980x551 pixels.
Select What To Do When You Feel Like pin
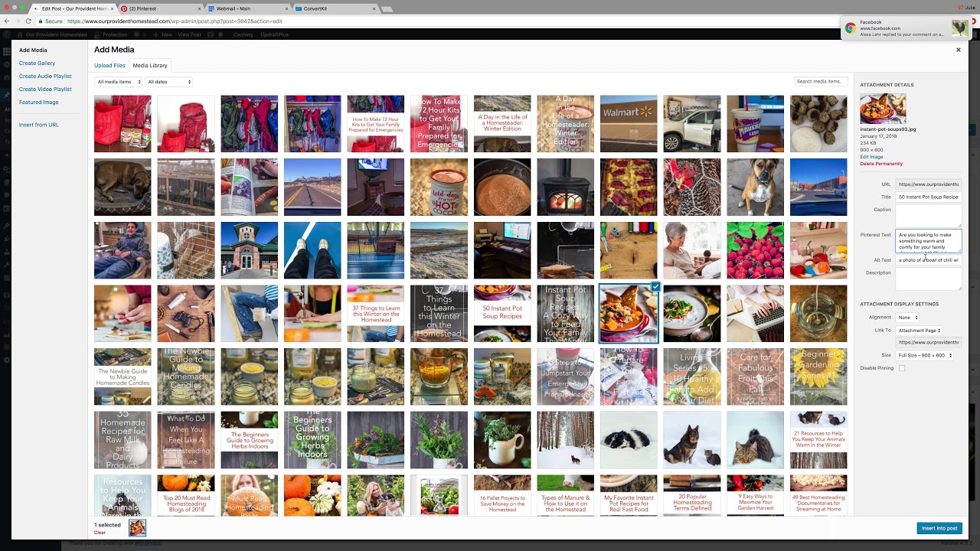click(x=186, y=440)
